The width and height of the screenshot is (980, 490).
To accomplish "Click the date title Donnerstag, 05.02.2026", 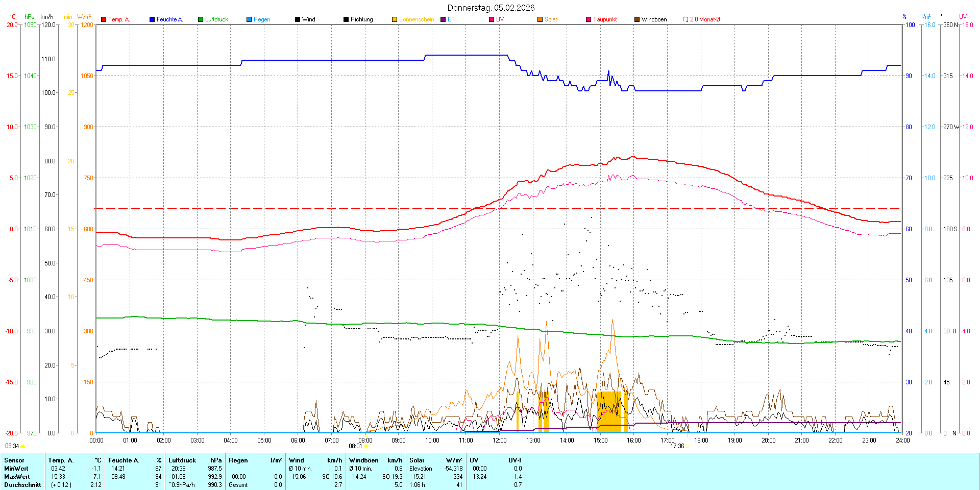I will tap(491, 8).
